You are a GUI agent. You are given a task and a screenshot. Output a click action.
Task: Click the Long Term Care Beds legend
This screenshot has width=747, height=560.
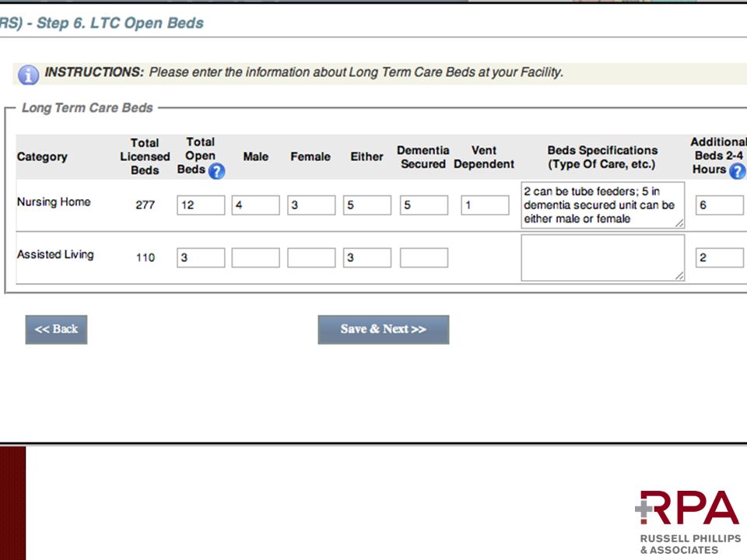tap(87, 107)
